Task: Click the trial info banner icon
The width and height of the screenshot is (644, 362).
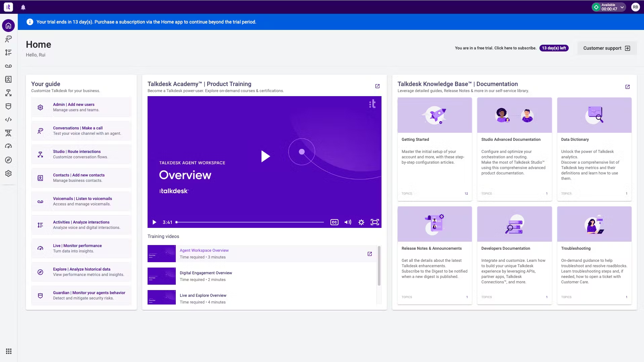Action: 30,22
